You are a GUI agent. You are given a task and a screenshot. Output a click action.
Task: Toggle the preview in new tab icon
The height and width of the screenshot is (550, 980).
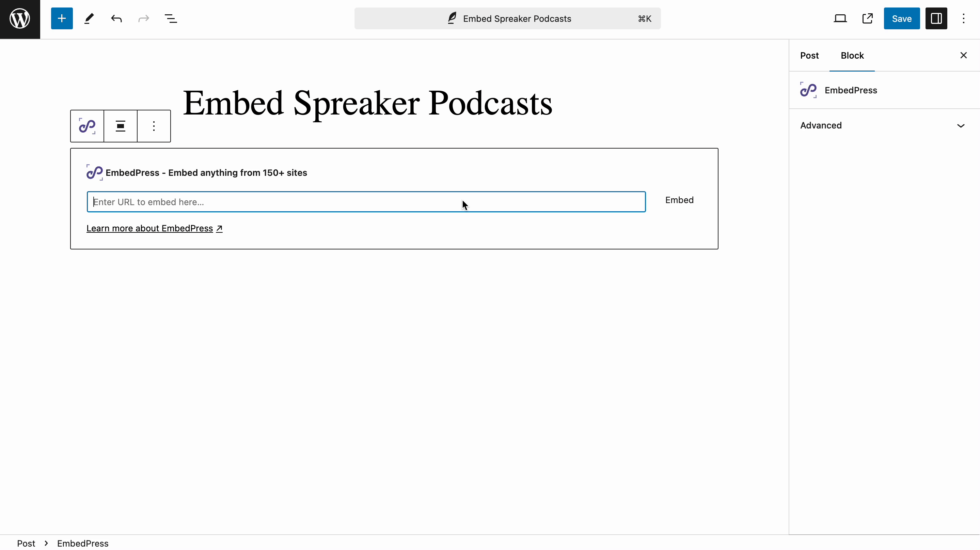tap(868, 18)
